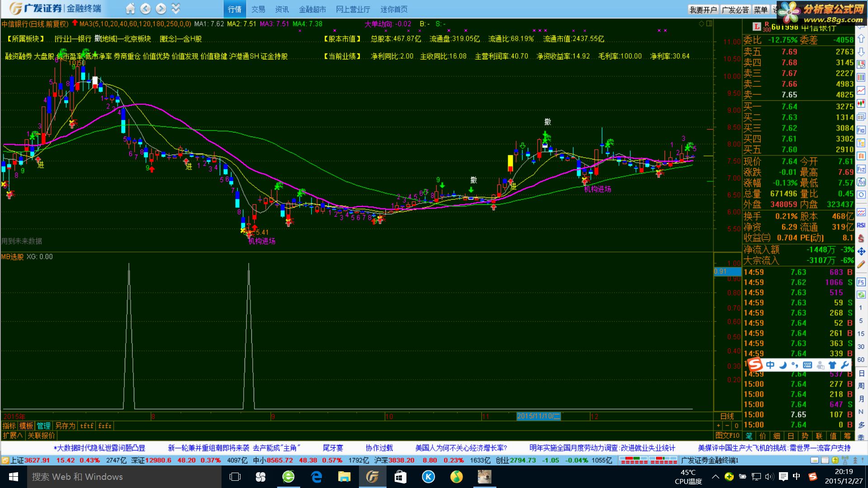Screen dimensions: 868x488
Task: Select the pencil drawing tool icon
Action: (861, 264)
